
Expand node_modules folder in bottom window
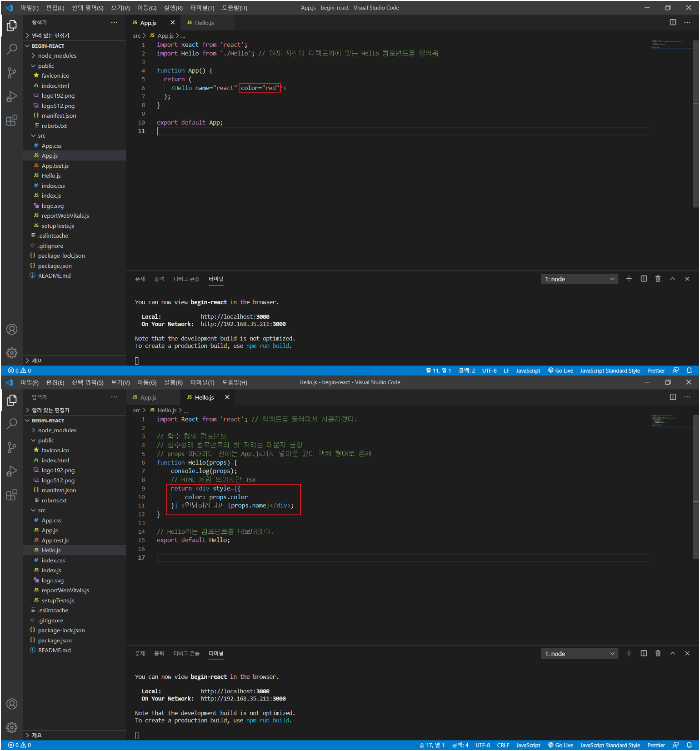75,430
